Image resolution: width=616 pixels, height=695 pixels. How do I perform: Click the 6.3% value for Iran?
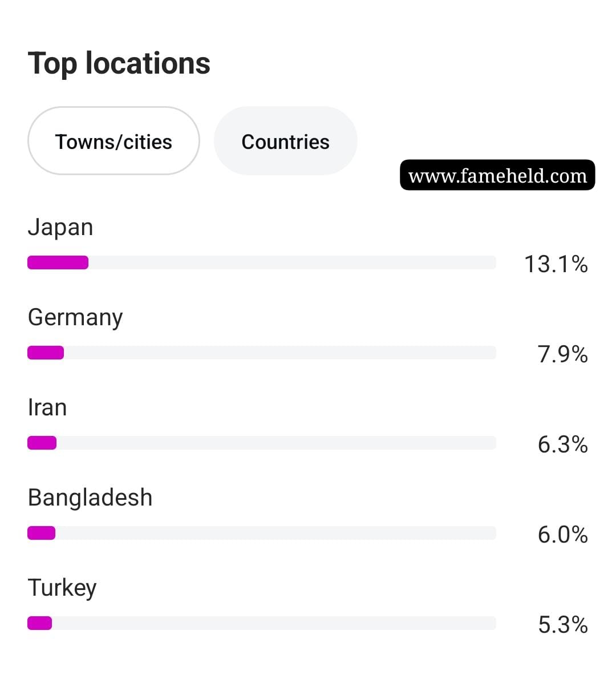pyautogui.click(x=563, y=445)
